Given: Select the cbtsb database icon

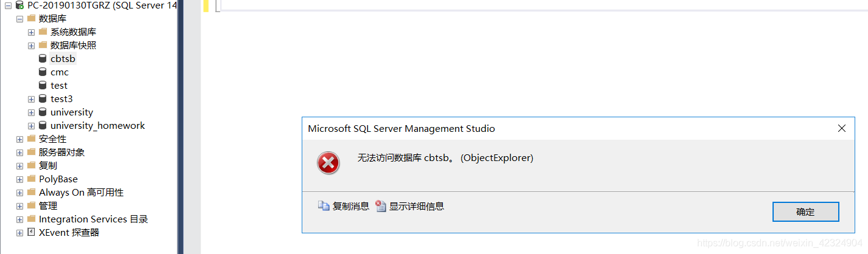Looking at the screenshot, I should pyautogui.click(x=43, y=59).
